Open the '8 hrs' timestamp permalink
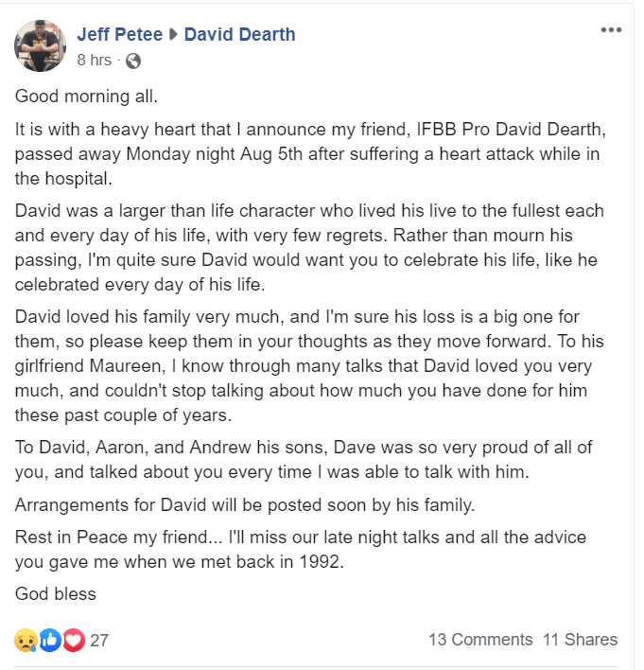 (x=94, y=61)
